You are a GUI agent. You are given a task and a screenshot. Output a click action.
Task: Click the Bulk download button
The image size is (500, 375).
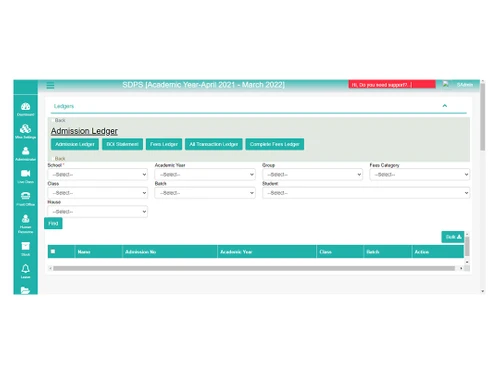[453, 237]
